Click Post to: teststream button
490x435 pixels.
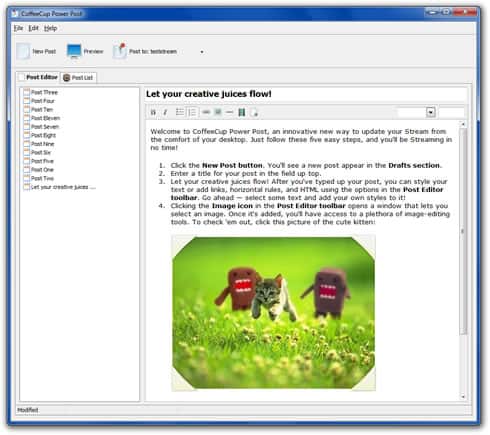tap(145, 51)
